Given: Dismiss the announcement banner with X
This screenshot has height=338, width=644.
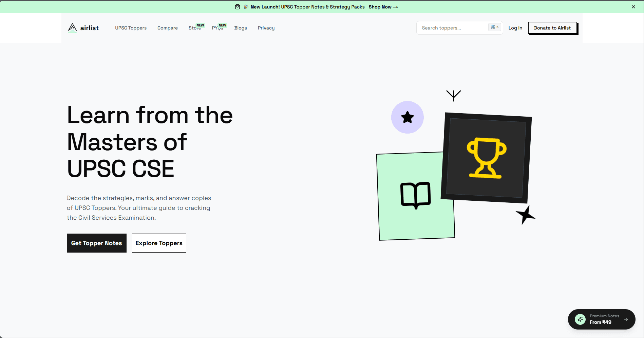Looking at the screenshot, I should (633, 7).
